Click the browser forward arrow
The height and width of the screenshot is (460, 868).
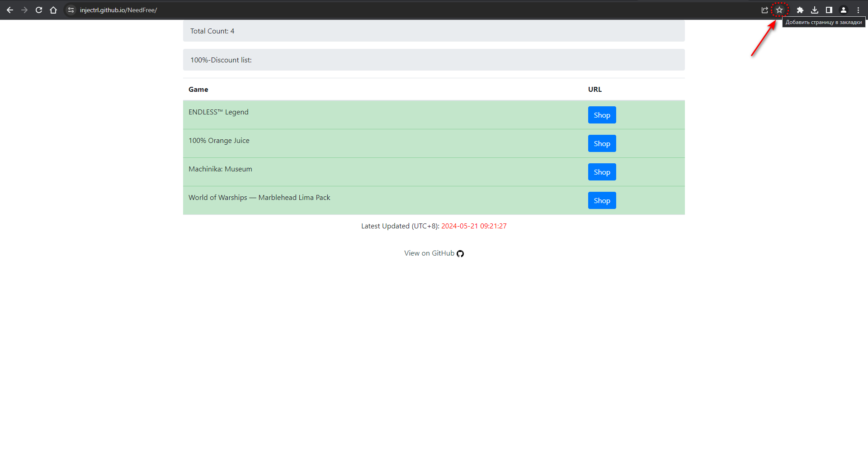coord(24,10)
